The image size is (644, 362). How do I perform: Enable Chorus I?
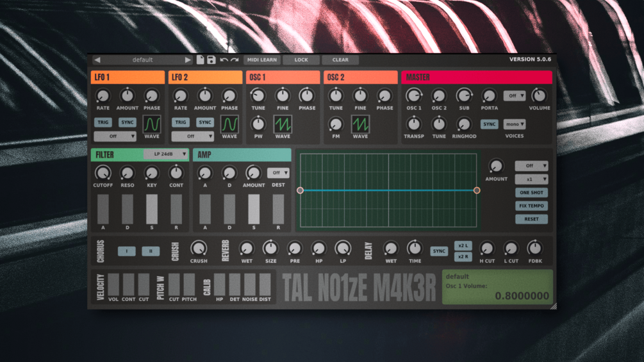point(126,251)
